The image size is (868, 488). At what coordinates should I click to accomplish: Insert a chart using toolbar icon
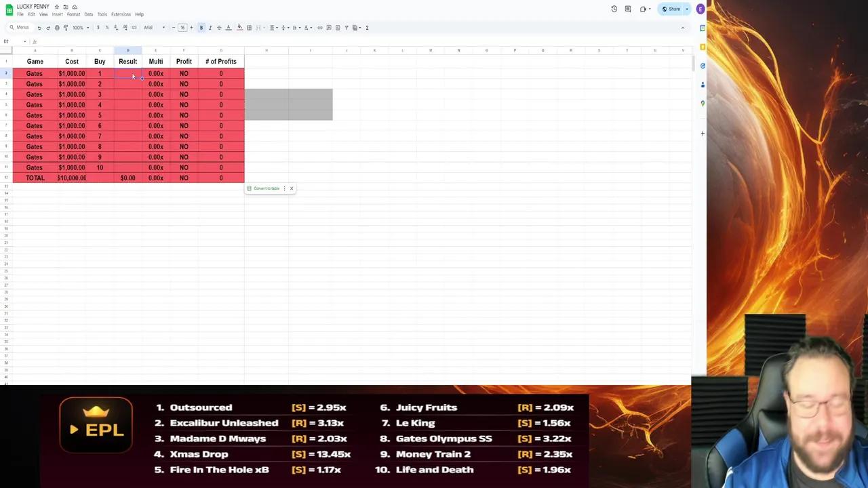338,28
